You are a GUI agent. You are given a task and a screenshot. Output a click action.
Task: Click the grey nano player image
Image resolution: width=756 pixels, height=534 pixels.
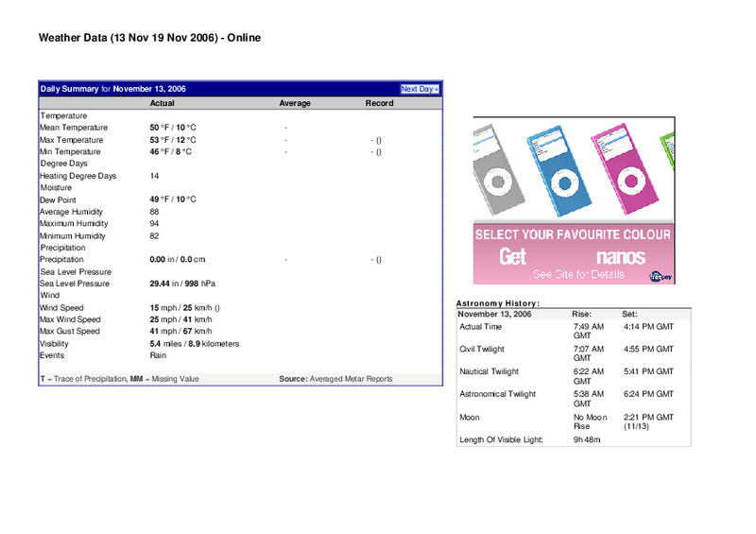tap(497, 169)
